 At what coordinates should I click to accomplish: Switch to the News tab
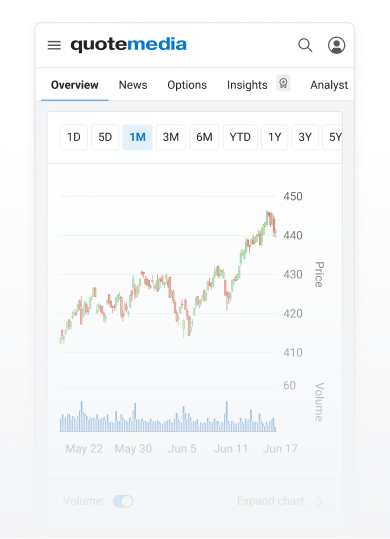point(133,85)
